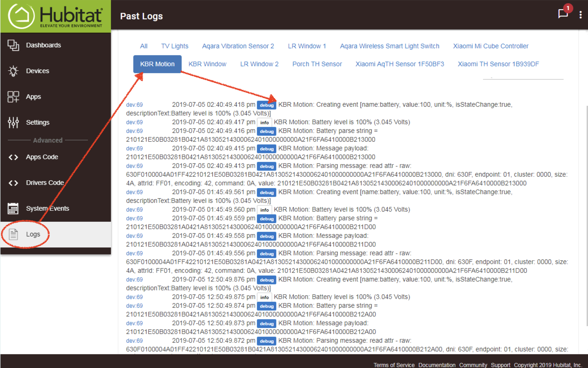Open Support footer link
Screen dimensions: 588x368
point(500,365)
